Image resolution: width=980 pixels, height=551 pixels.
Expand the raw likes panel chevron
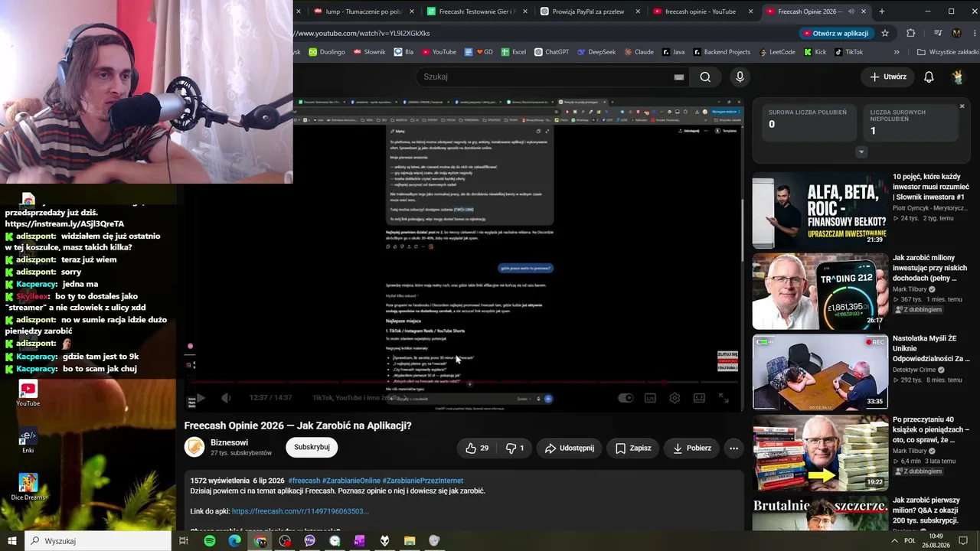pos(861,152)
